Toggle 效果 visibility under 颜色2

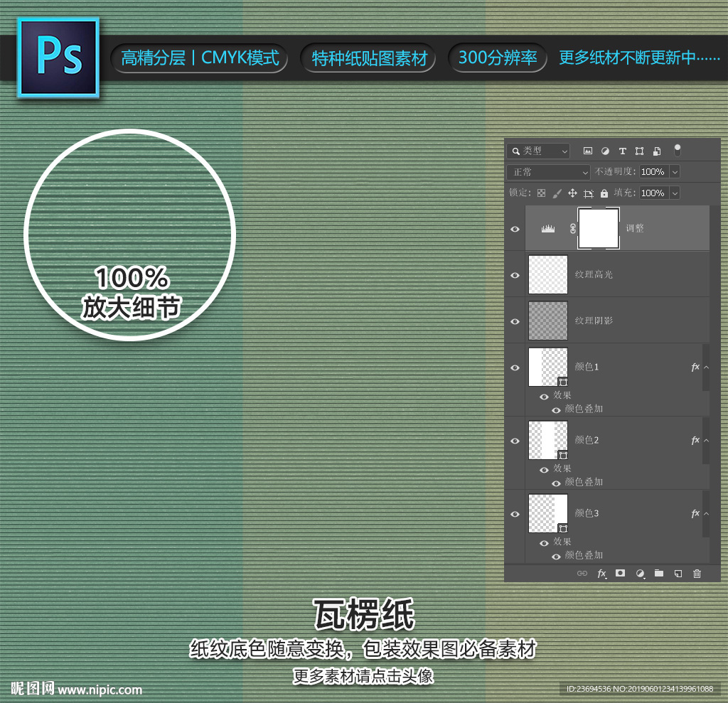(x=544, y=470)
